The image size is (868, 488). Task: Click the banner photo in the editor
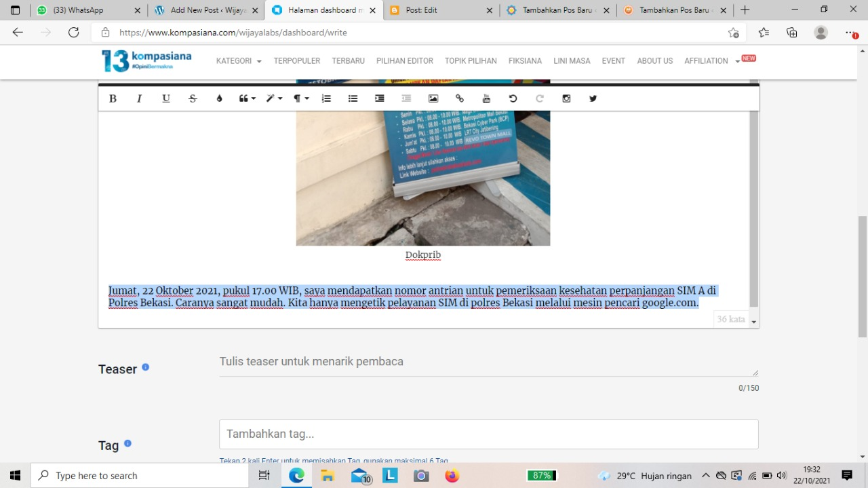click(x=423, y=176)
